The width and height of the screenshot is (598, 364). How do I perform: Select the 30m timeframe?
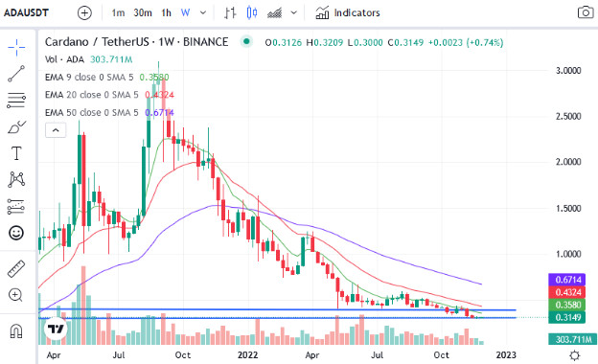[x=143, y=13]
